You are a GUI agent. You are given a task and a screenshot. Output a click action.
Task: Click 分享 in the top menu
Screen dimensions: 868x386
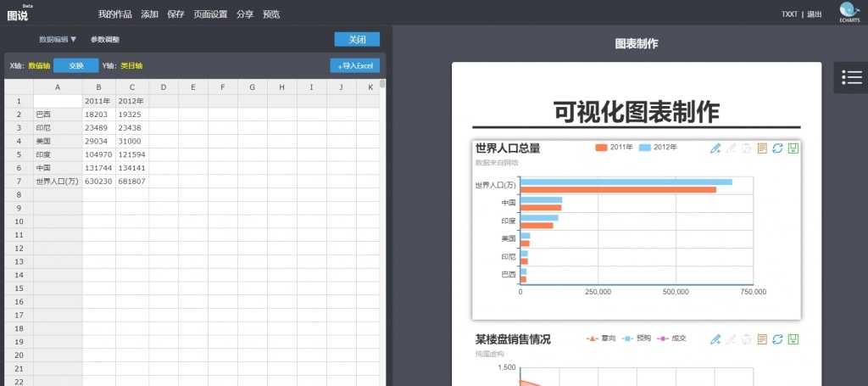tap(245, 14)
